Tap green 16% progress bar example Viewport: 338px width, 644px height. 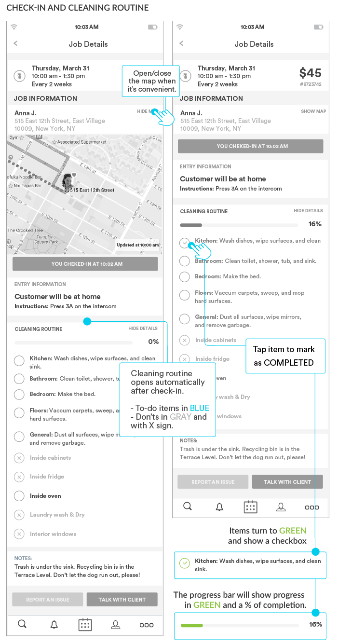[239, 625]
